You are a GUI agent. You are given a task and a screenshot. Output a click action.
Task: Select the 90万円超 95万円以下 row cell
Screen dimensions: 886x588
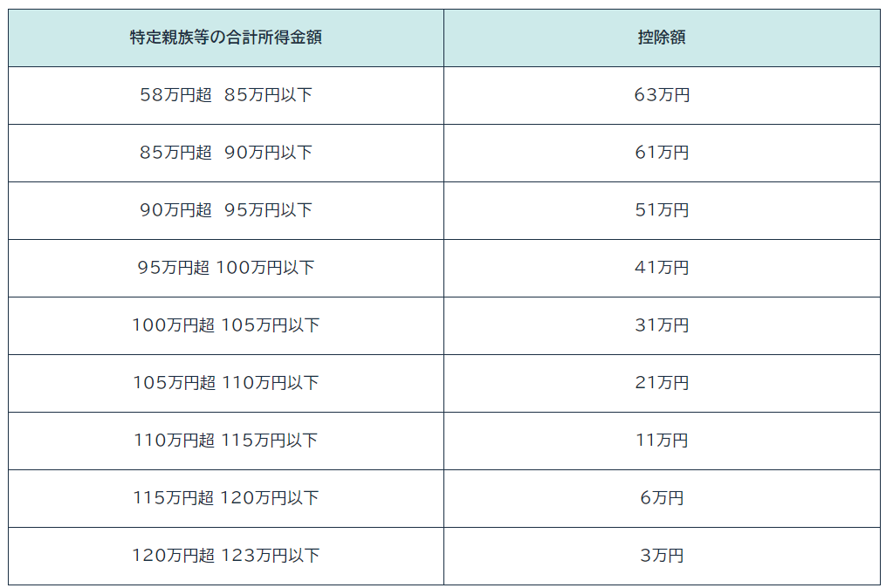(x=225, y=210)
